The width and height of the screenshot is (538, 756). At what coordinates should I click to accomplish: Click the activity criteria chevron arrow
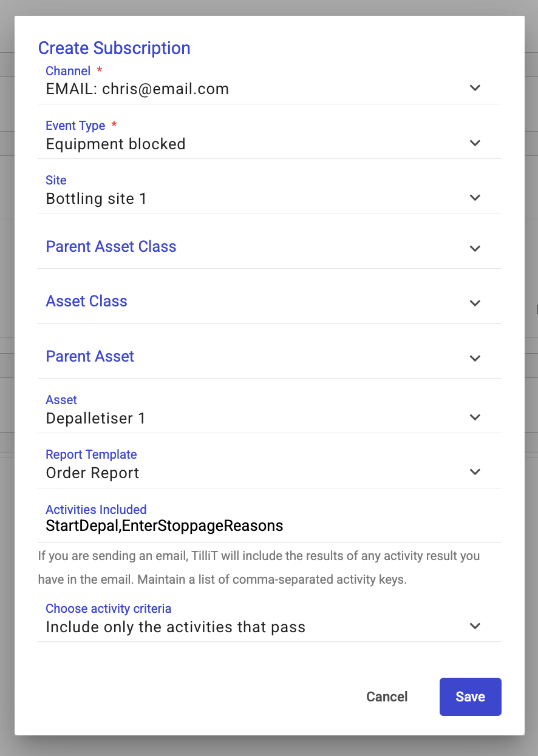click(x=475, y=626)
